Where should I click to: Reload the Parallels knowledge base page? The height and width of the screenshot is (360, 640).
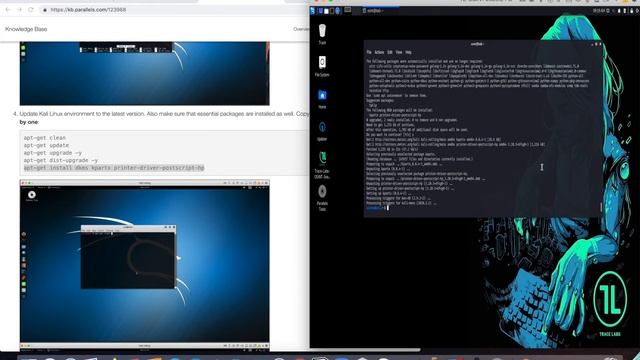(31, 9)
